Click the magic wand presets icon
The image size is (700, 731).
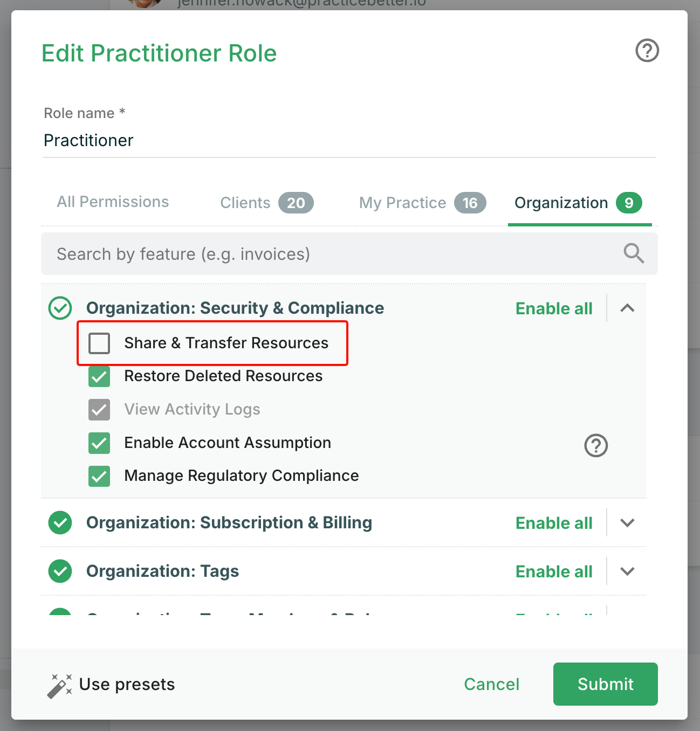(59, 685)
